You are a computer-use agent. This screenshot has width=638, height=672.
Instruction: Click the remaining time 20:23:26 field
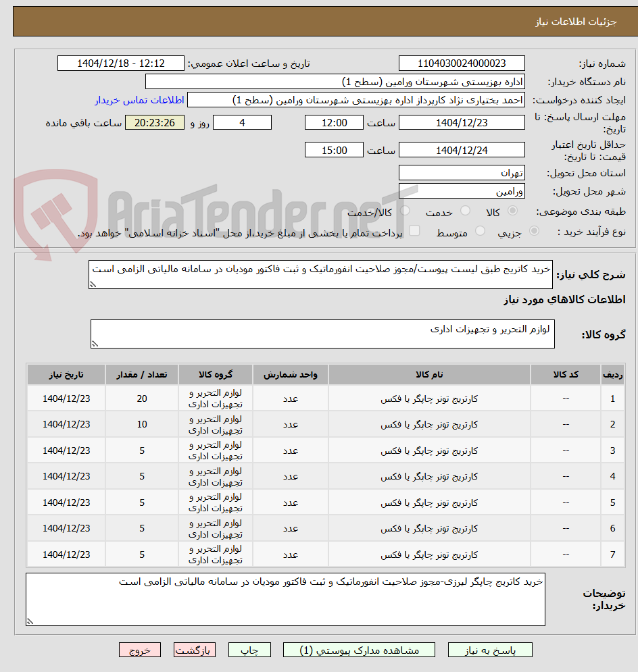tap(155, 122)
